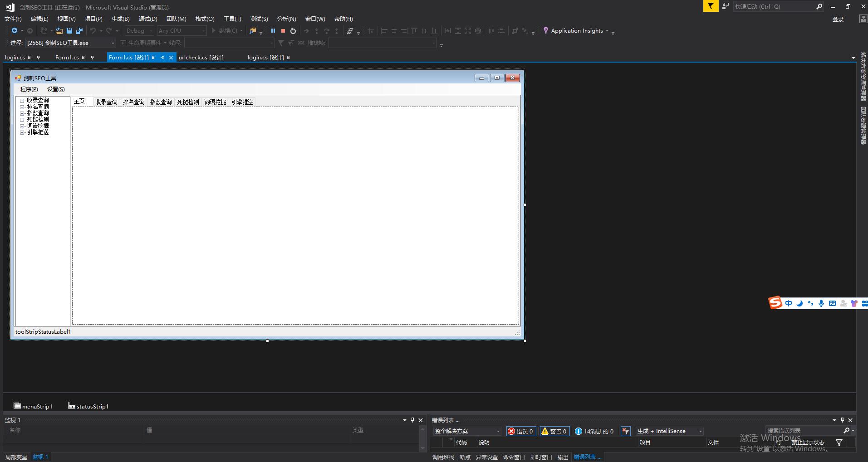Click the Sogou input method S logo
Screen dimensions: 868x462
pyautogui.click(x=775, y=303)
